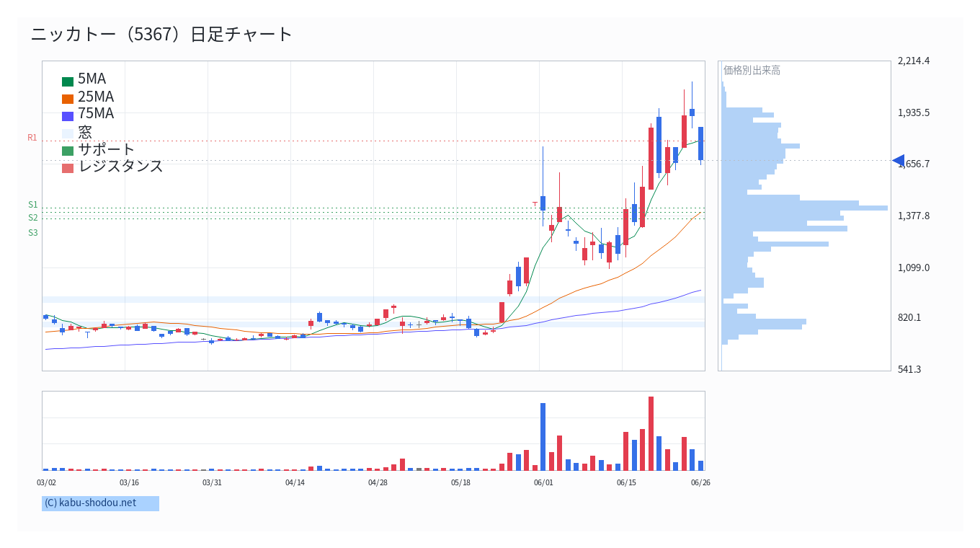Click the 03/02 date axis label

click(46, 483)
